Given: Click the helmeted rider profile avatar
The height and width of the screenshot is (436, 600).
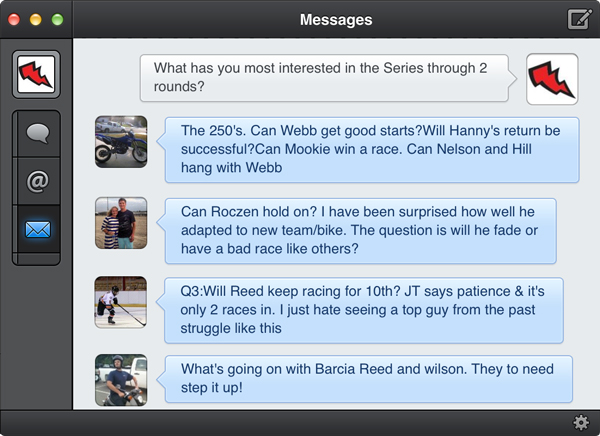Looking at the screenshot, I should [121, 380].
